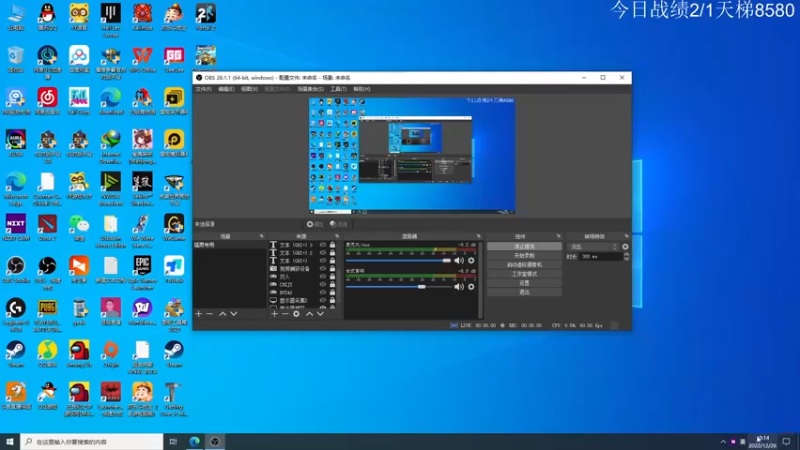Open the ToDesk desktop shortcut

174,270
